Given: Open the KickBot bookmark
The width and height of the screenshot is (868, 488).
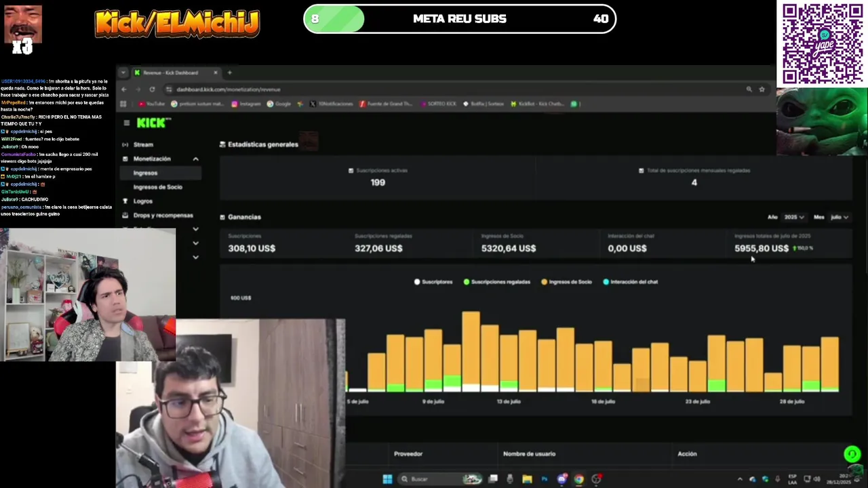Looking at the screenshot, I should coord(537,104).
